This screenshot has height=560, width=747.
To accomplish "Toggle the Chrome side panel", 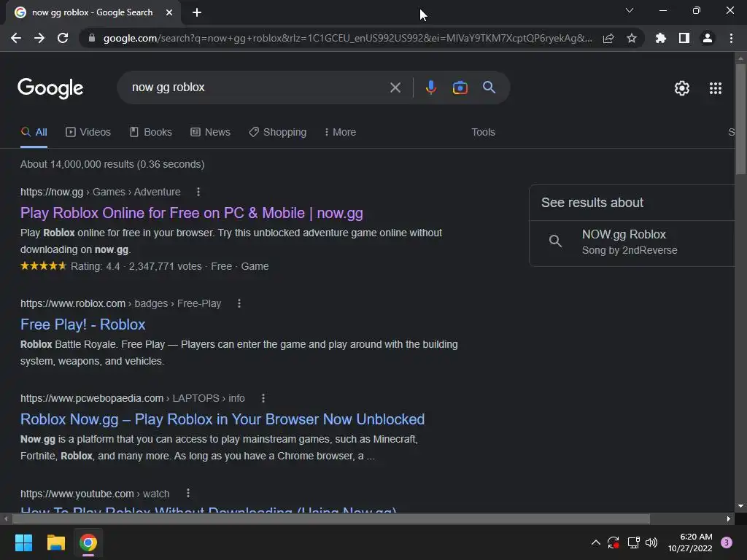I will [684, 38].
